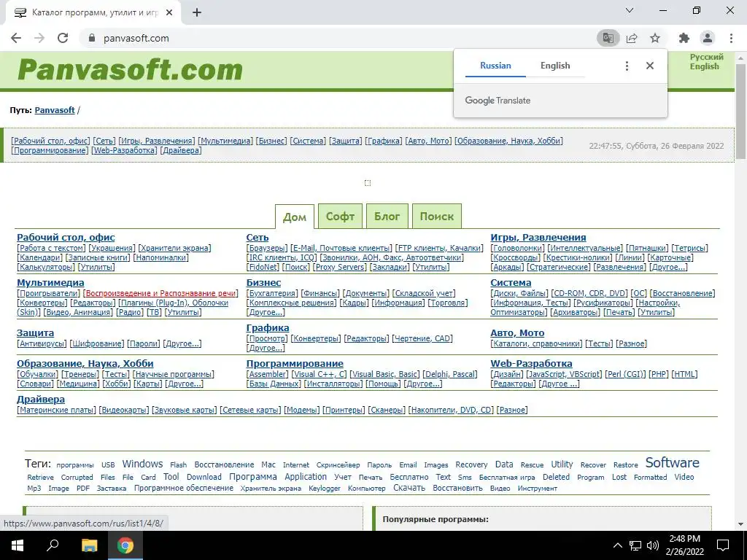Image resolution: width=747 pixels, height=560 pixels.
Task: Open the Тетрисы subcategory
Action: point(689,248)
